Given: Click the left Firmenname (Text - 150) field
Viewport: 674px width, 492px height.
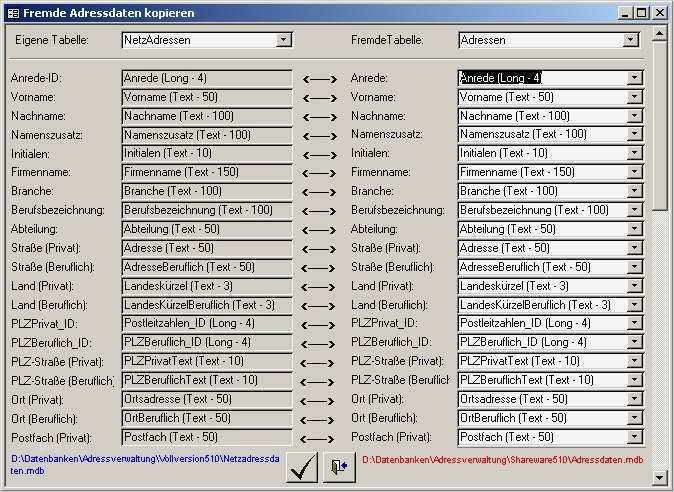Looking at the screenshot, I should pyautogui.click(x=207, y=172).
